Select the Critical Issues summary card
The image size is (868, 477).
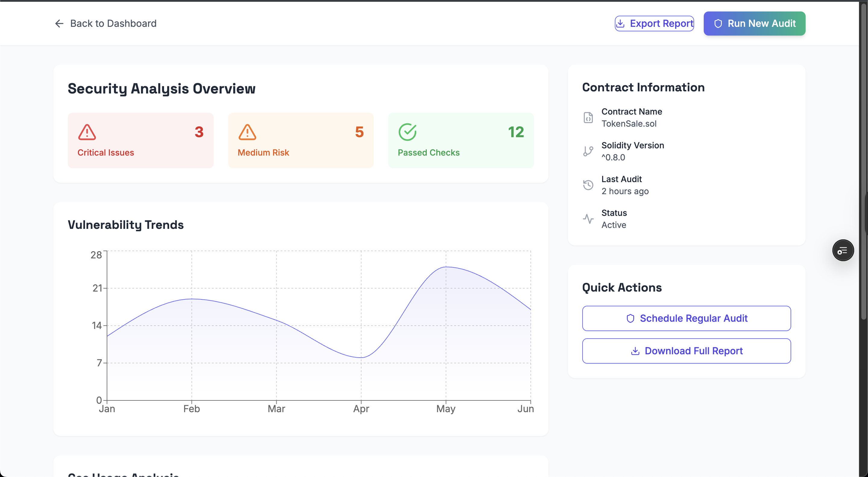click(140, 141)
